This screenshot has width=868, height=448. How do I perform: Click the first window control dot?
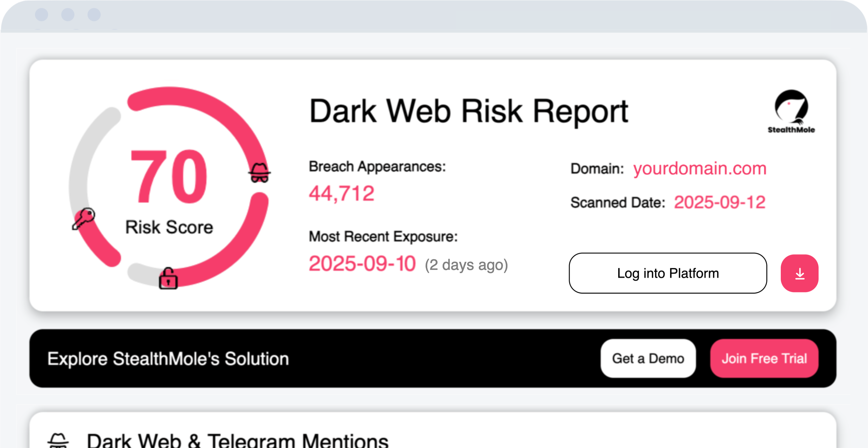pos(41,14)
